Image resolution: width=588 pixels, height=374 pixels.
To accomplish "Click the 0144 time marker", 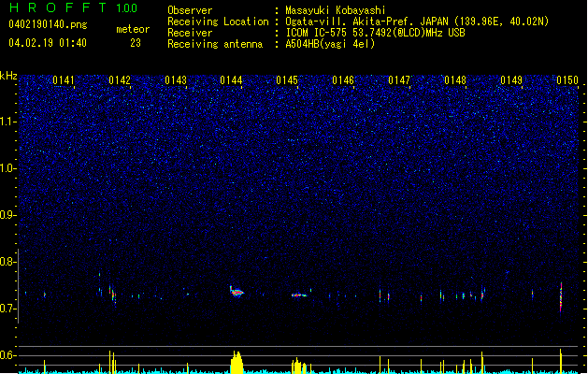I will [231, 80].
